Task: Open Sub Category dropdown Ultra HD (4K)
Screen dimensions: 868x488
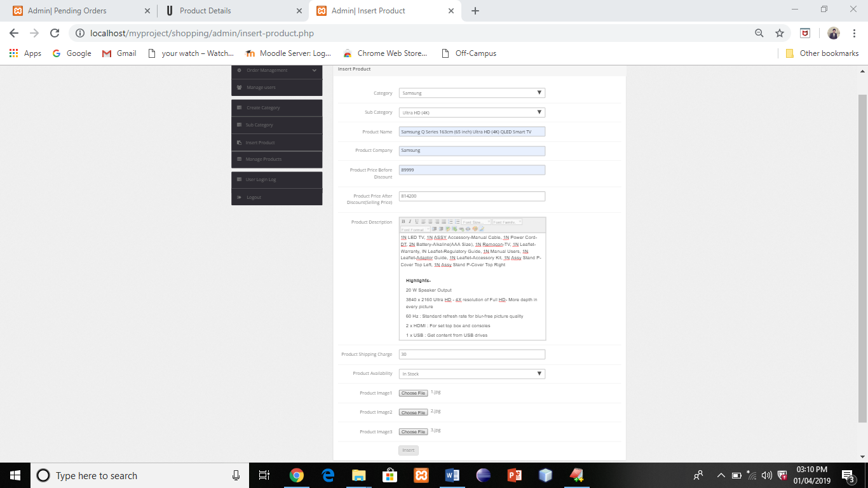Action: 472,112
